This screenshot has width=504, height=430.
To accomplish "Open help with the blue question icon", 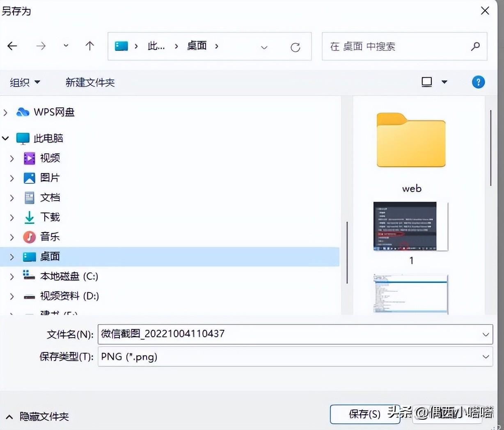I will click(478, 82).
